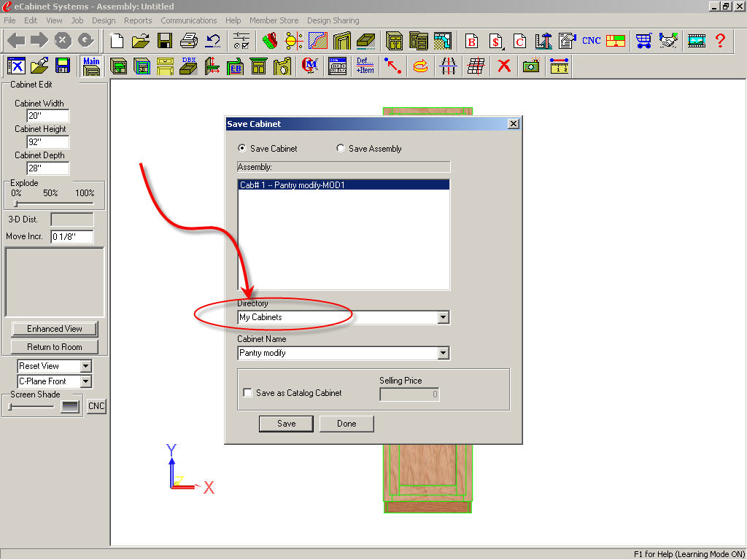This screenshot has width=747, height=560.
Task: Expand the Cabinet Name dropdown
Action: 443,353
